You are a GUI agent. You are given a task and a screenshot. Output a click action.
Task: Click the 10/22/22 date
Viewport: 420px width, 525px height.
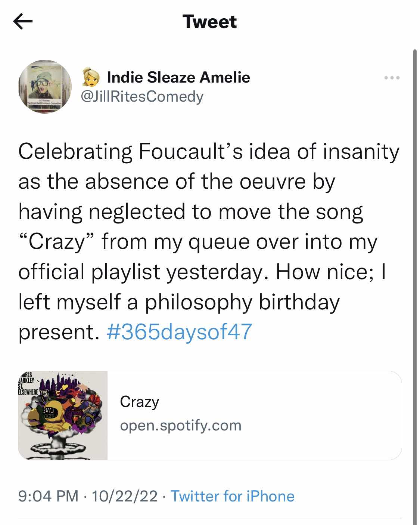(125, 496)
